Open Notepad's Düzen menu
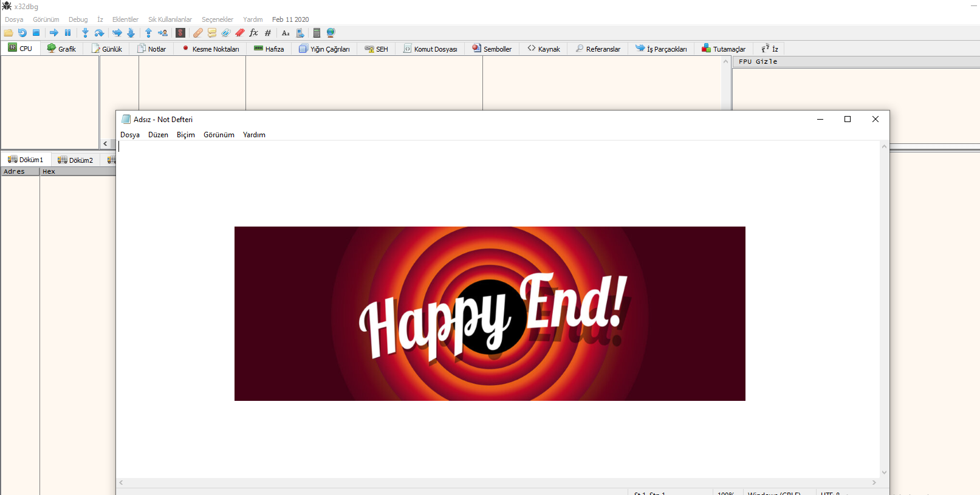This screenshot has width=980, height=495. click(158, 135)
